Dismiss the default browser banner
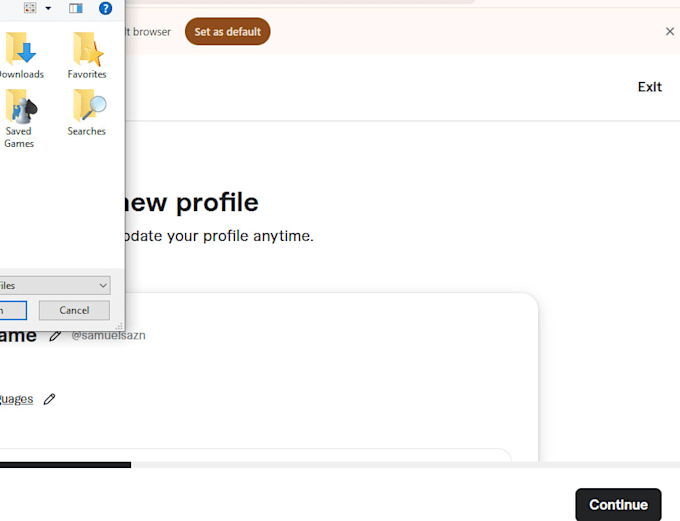The image size is (680, 521). (670, 31)
